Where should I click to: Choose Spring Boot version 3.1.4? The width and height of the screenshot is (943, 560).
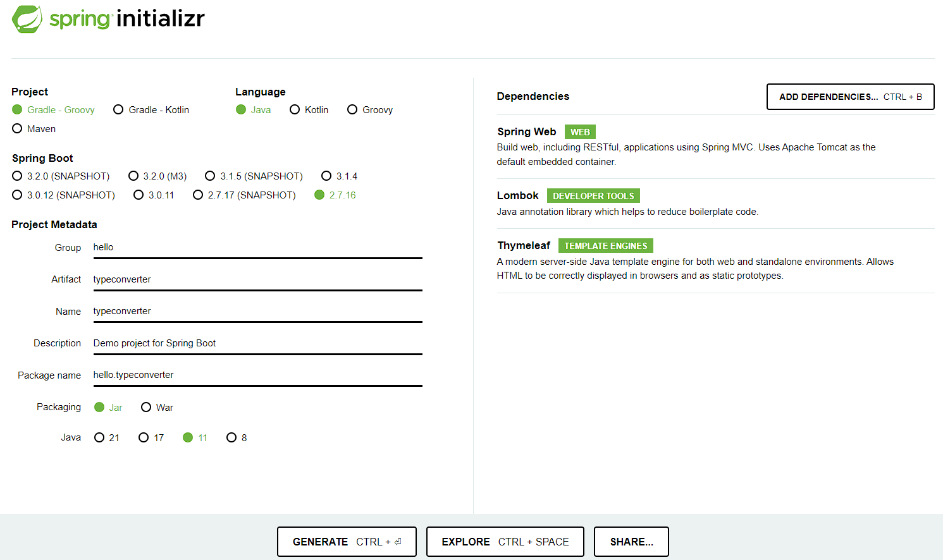tap(340, 176)
